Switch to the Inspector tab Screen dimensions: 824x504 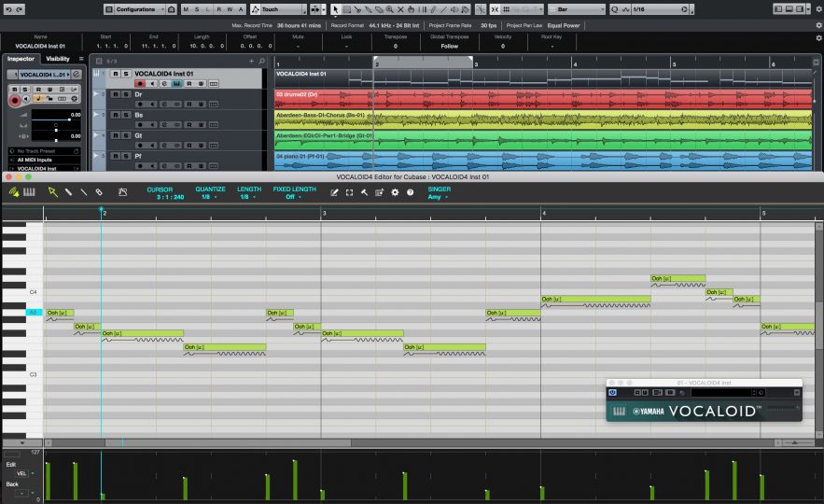pyautogui.click(x=21, y=59)
